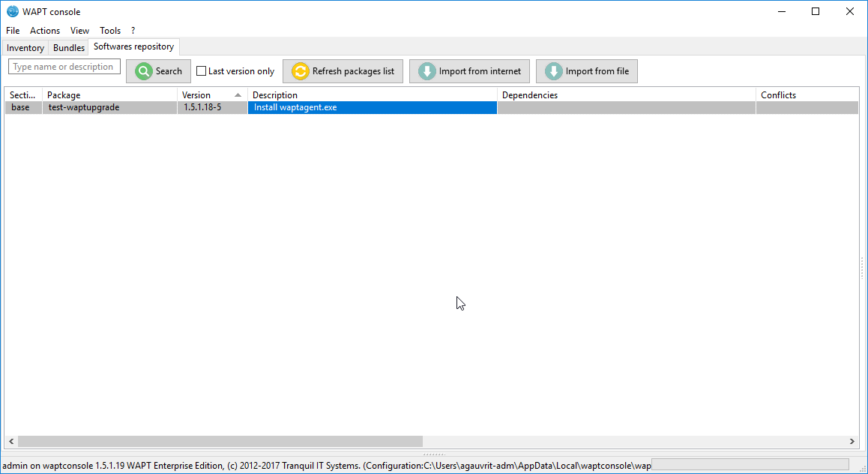Click the Description column header

coord(373,95)
